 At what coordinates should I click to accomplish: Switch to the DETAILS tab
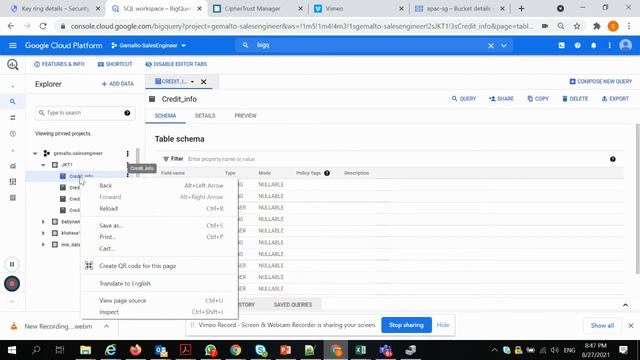[x=205, y=116]
